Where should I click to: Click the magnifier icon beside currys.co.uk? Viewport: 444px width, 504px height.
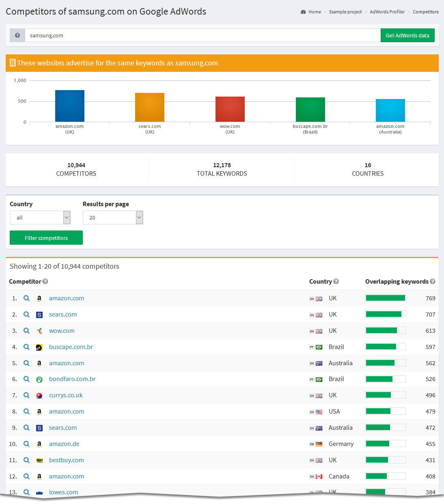click(x=26, y=395)
